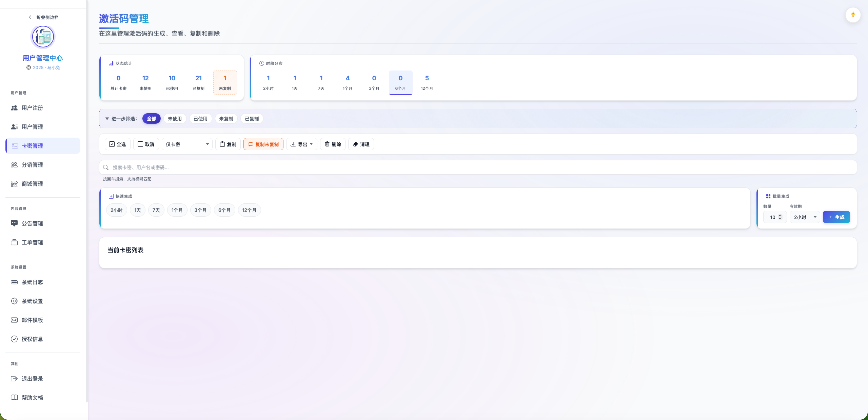
Task: Click the theme toggle lightbulb icon
Action: click(853, 15)
